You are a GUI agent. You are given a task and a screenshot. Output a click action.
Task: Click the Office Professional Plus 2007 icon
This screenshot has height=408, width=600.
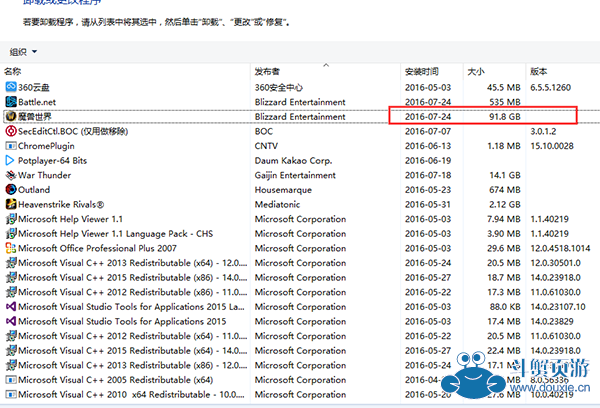11,248
